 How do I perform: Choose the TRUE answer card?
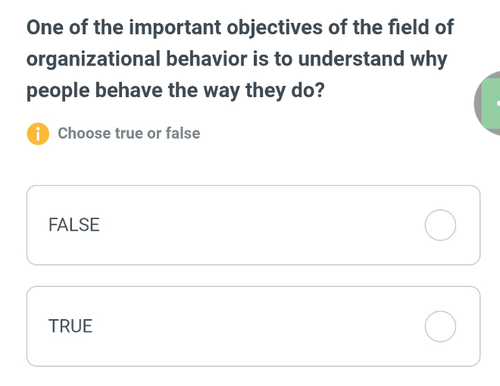(253, 326)
